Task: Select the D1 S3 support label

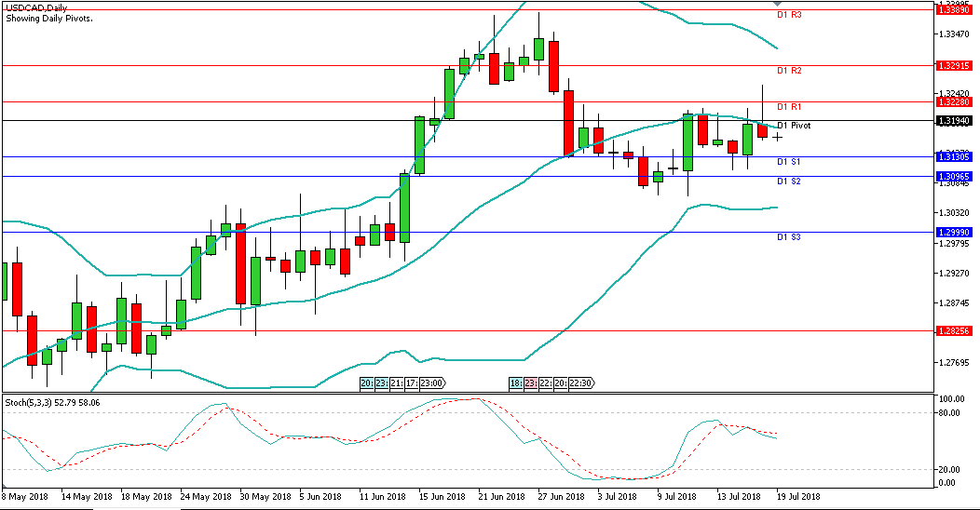Action: coord(789,237)
